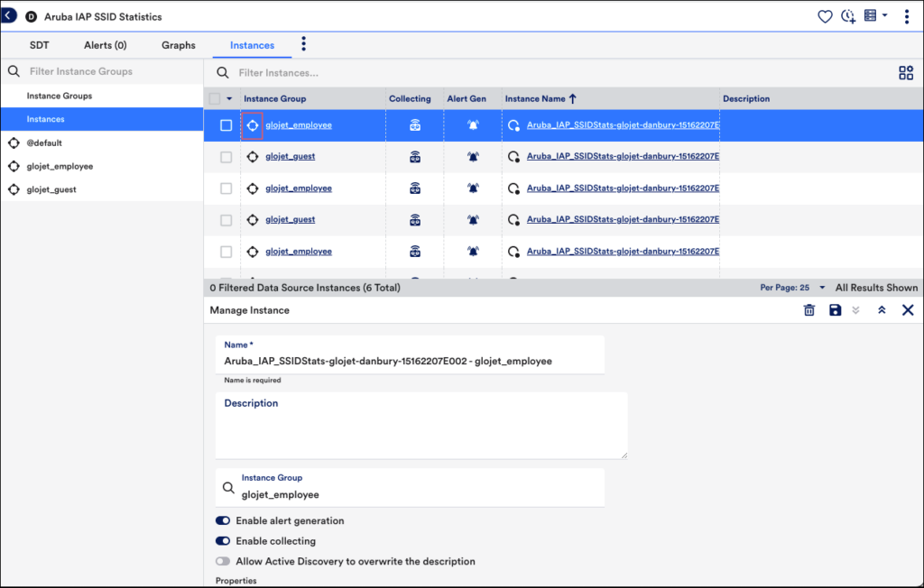Switch to the Alerts (0) tab
This screenshot has width=924, height=588.
(106, 45)
